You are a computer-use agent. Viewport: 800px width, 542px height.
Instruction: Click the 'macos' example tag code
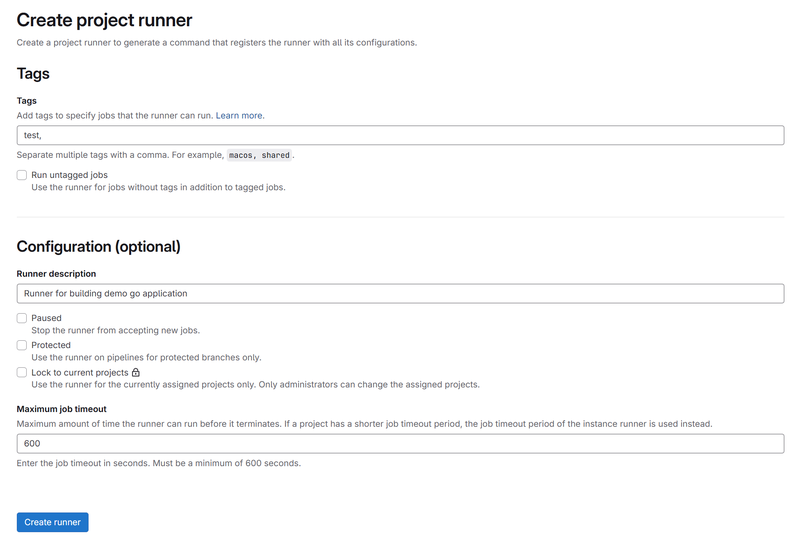pyautogui.click(x=241, y=156)
